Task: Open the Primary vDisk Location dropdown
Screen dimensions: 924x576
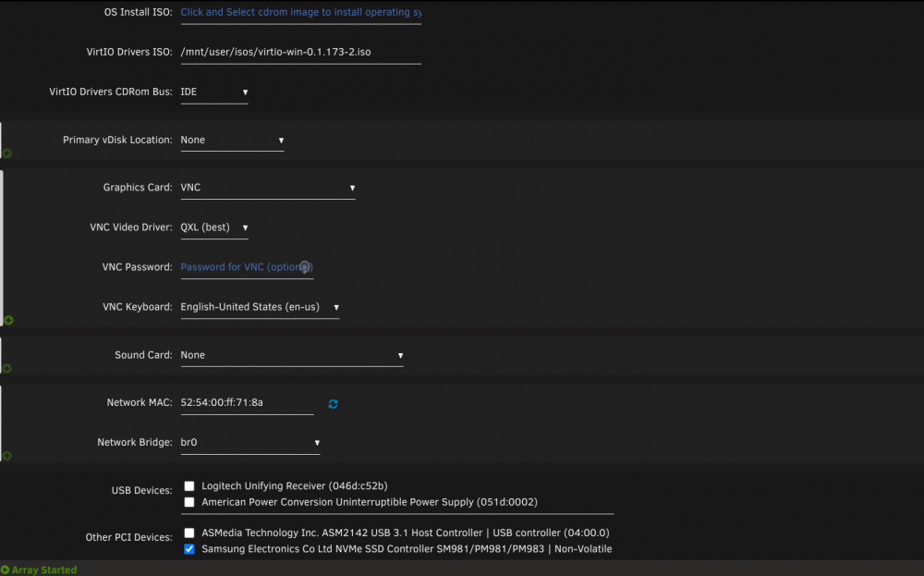Action: click(232, 141)
